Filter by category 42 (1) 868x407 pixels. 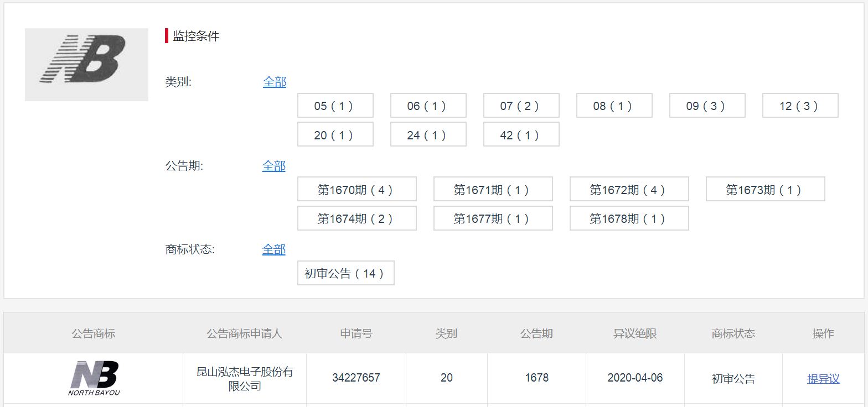point(521,134)
